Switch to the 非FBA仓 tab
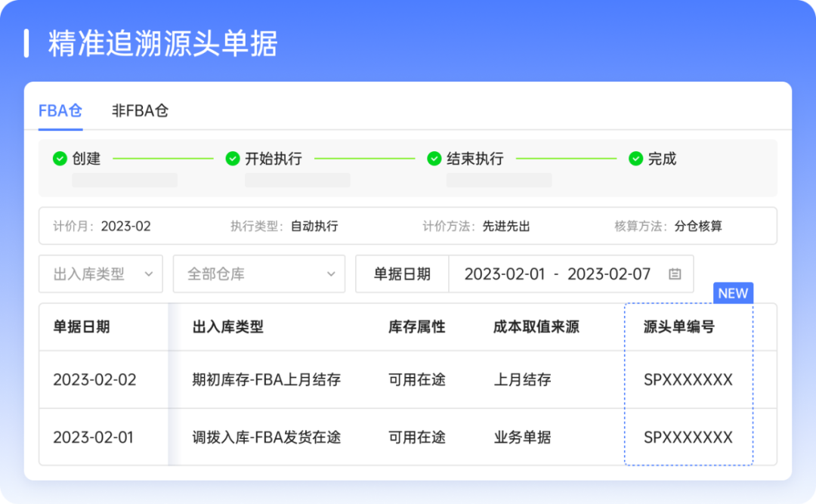Screen dimensions: 816x504 [141, 110]
